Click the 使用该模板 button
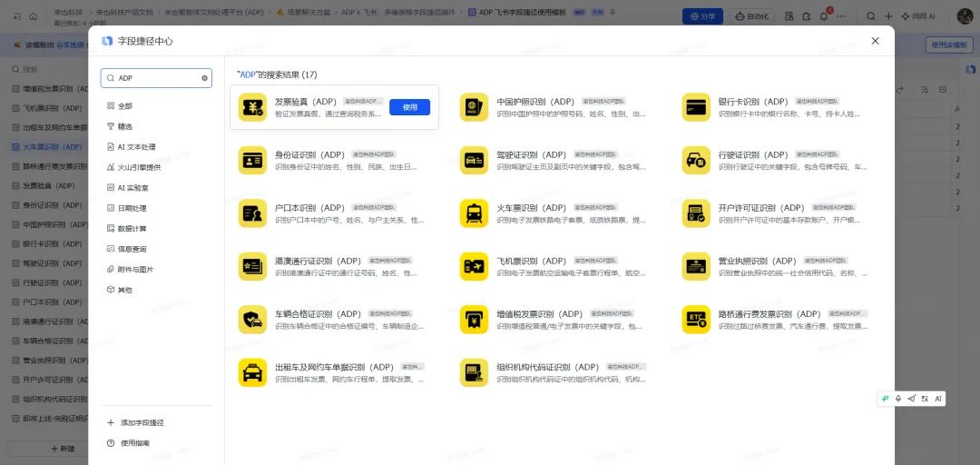The image size is (980, 465). (949, 45)
